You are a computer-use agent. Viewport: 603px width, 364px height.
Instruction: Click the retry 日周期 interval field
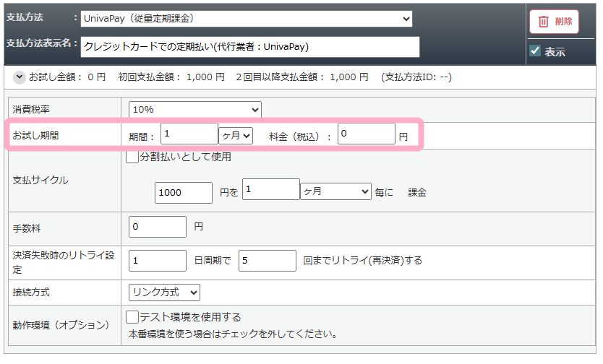[157, 260]
